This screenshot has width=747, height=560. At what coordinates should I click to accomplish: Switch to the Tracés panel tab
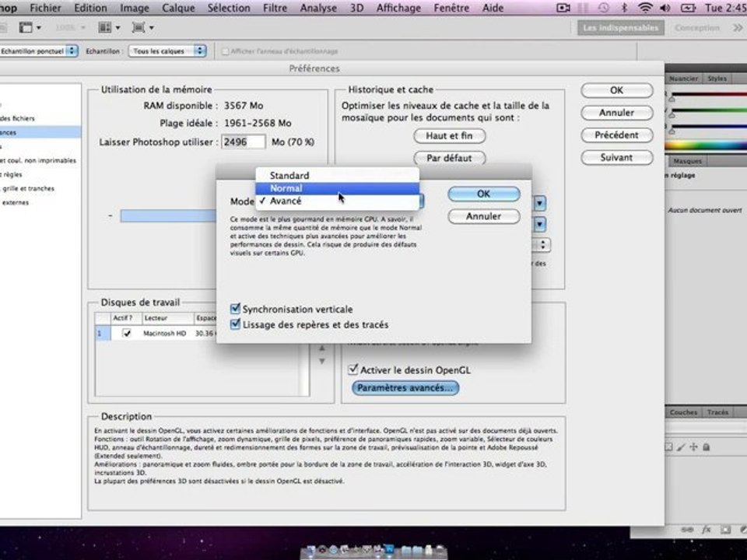tap(717, 412)
